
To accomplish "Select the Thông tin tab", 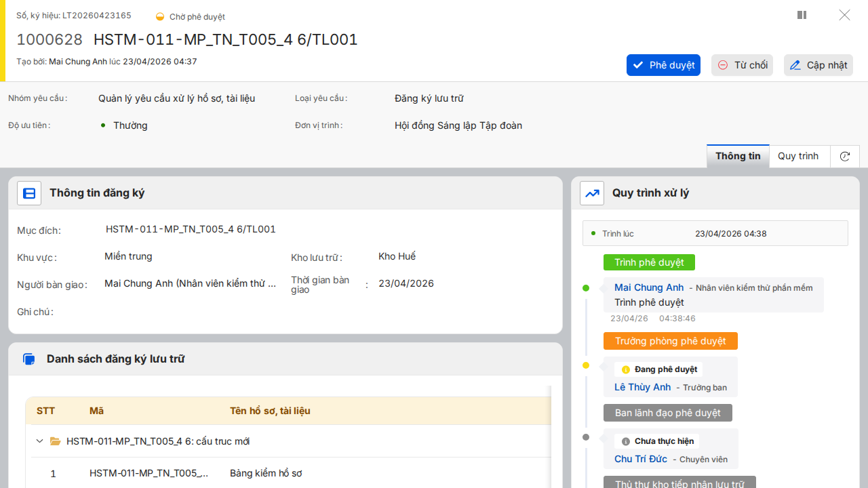I will (738, 157).
